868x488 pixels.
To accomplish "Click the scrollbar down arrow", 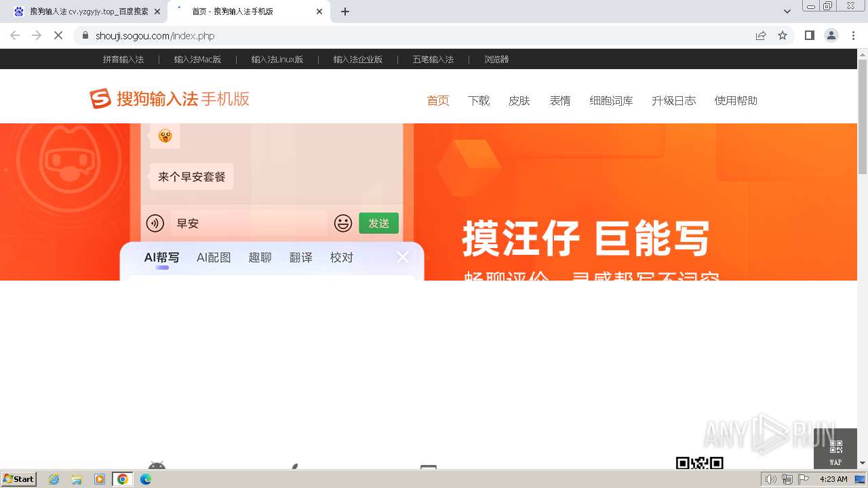I will tap(863, 464).
